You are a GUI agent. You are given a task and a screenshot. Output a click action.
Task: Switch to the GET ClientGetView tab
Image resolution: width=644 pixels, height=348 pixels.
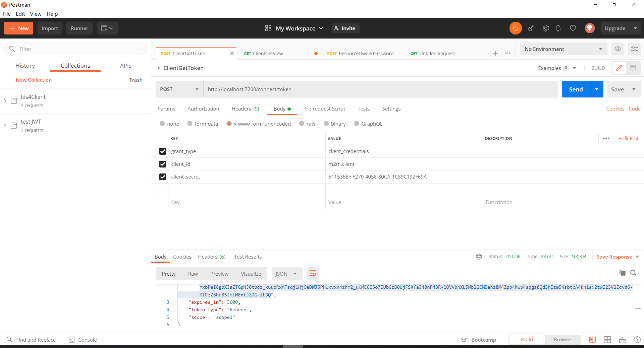click(x=279, y=54)
